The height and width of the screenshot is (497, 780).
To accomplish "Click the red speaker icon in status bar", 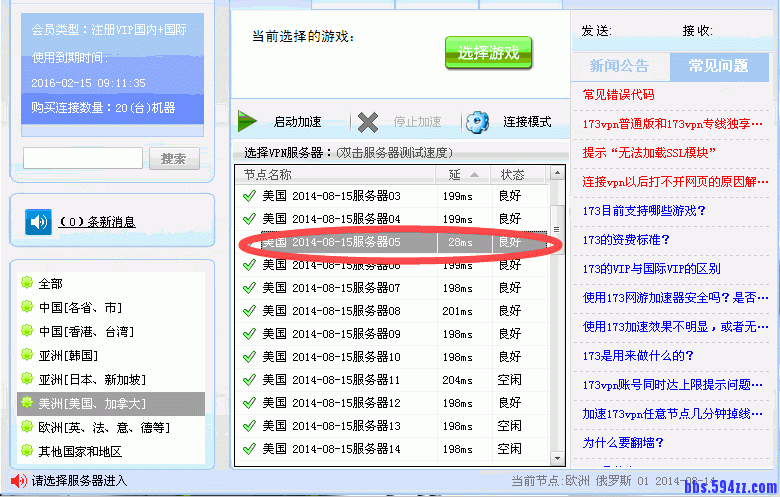I will tap(18, 481).
